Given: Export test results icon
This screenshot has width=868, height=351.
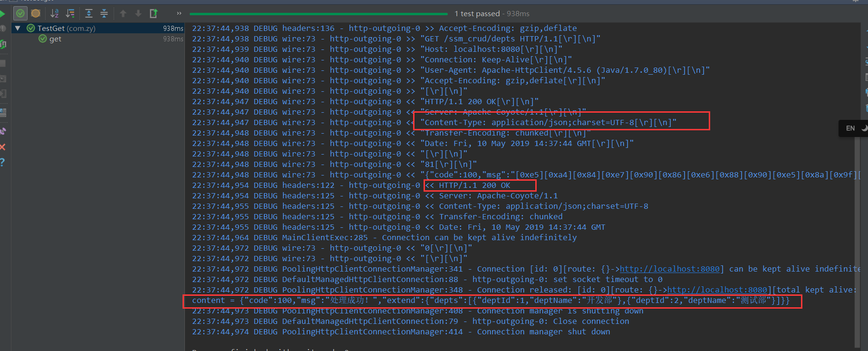Looking at the screenshot, I should pos(154,13).
